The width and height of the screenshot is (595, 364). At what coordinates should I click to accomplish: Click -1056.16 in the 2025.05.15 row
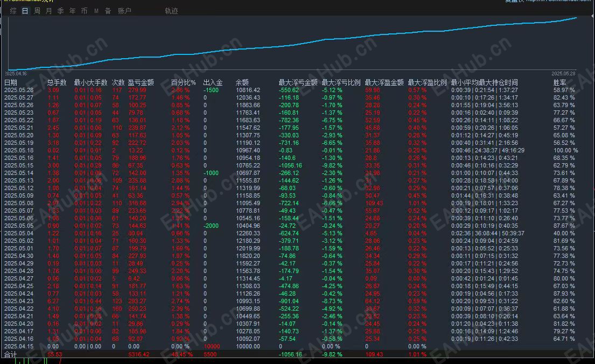[x=290, y=165]
